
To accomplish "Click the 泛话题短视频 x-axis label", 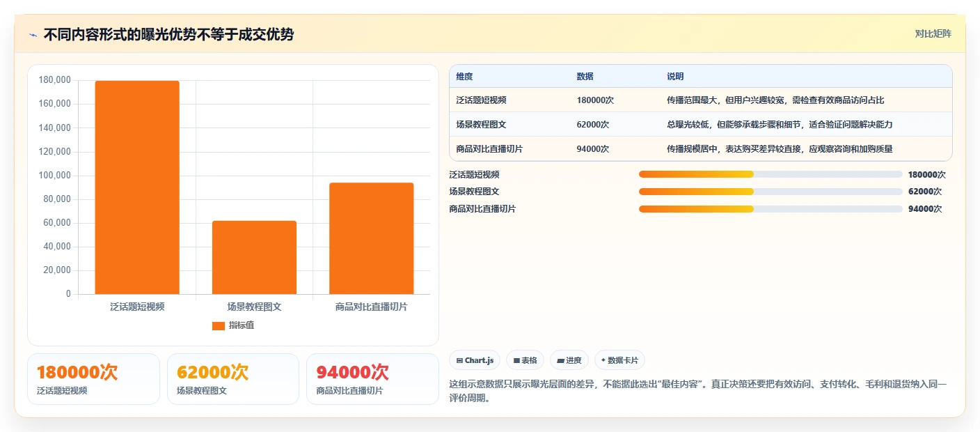I will (137, 307).
